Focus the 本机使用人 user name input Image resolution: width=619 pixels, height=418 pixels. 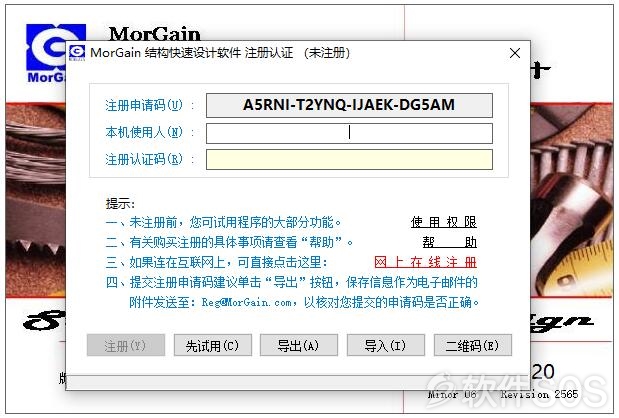click(349, 133)
